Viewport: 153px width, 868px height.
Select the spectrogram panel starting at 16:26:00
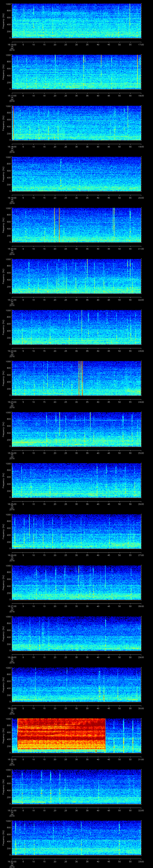tap(77, 532)
